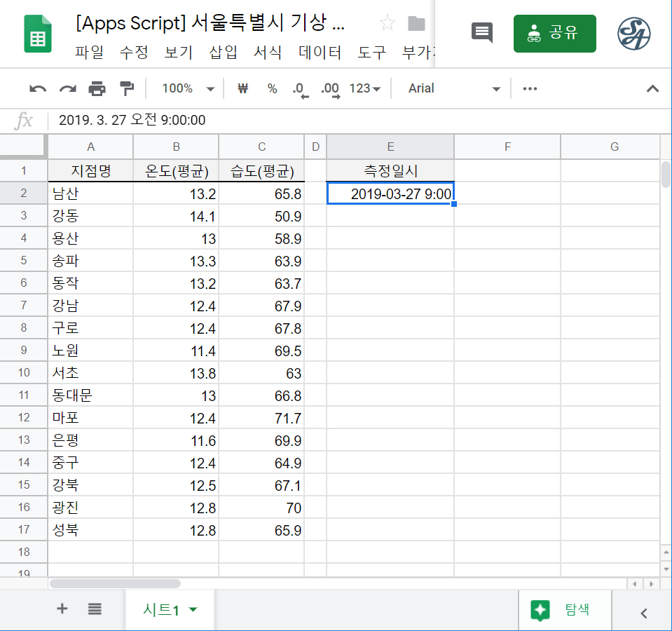Select cell E2 with the date value
Screen dimensions: 672x631
(x=390, y=194)
